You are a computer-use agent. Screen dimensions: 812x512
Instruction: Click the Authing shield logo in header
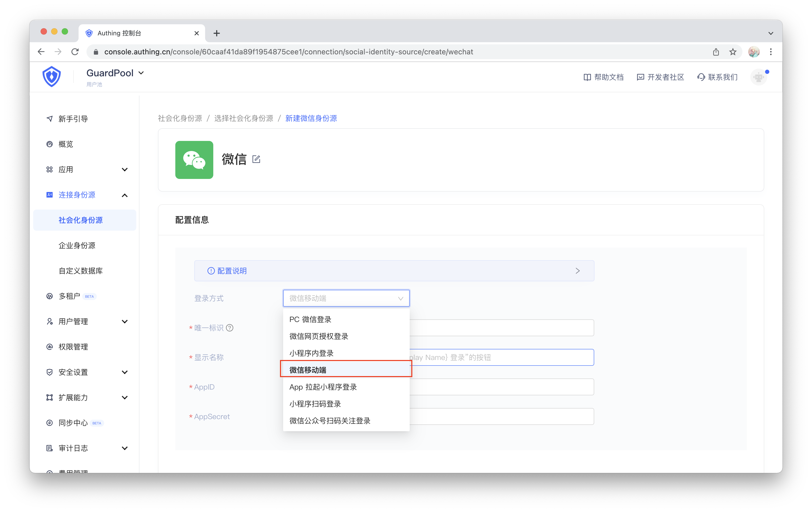coord(52,77)
